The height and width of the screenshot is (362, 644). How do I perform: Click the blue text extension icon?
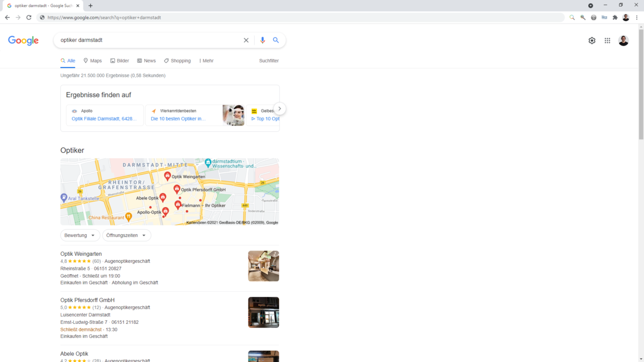(x=604, y=17)
